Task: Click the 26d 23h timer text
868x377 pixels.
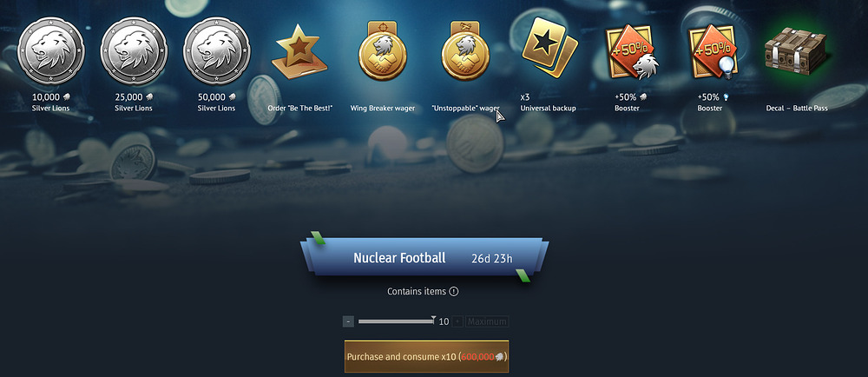Action: pos(492,259)
